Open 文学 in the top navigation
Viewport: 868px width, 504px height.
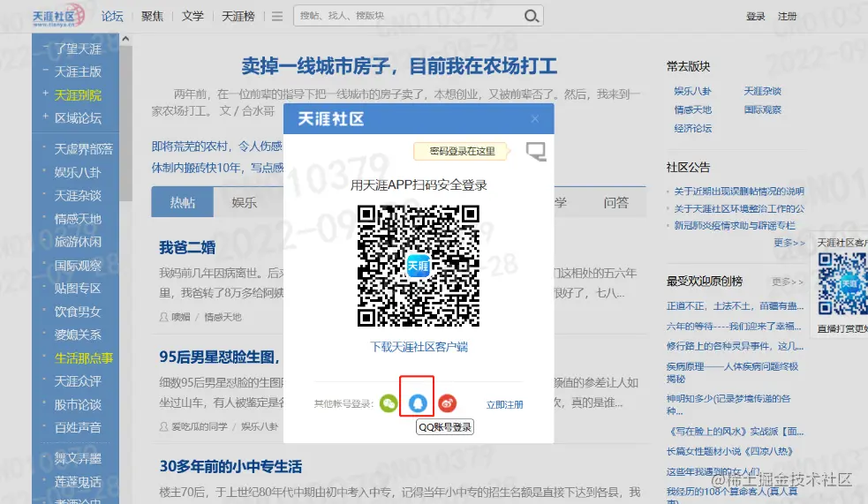coord(192,16)
